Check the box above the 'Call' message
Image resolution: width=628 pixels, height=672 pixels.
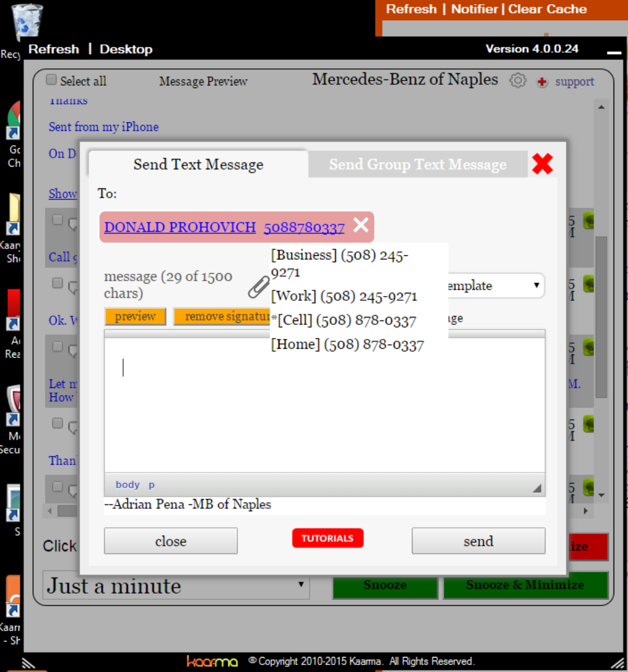(58, 220)
